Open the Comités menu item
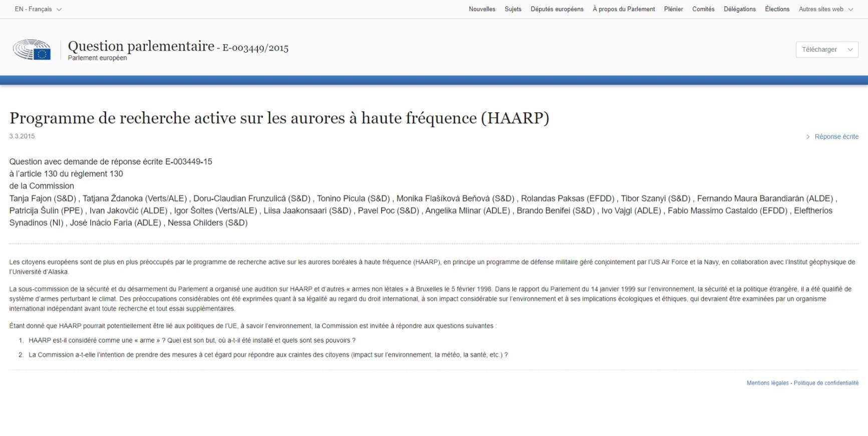Screen dimensions: 868x436 (x=703, y=9)
